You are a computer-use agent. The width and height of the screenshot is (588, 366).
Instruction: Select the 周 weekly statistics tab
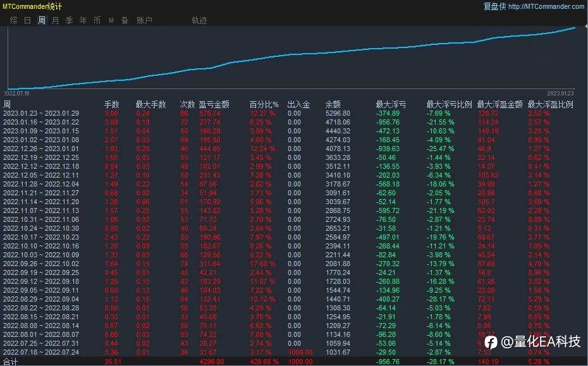[42, 20]
